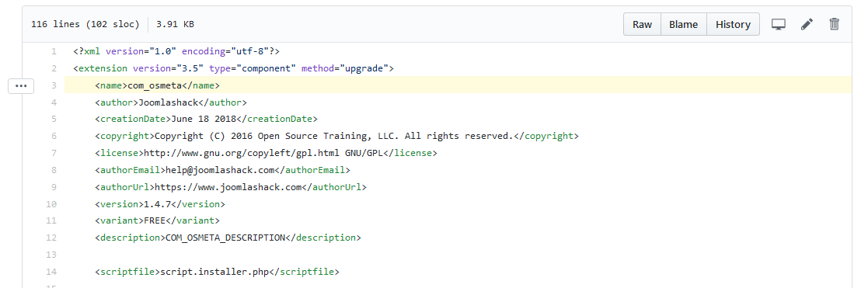The image size is (868, 288).
Task: Click the FREE variant value
Action: [155, 221]
